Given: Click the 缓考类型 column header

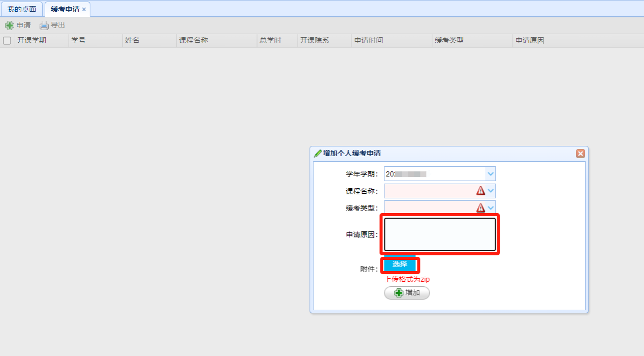Looking at the screenshot, I should [449, 41].
